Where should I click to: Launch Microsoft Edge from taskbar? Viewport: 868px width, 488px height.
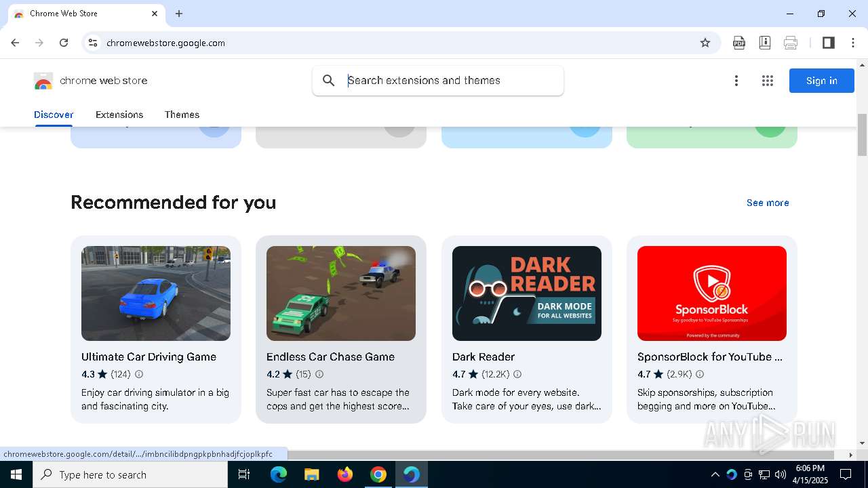[278, 474]
